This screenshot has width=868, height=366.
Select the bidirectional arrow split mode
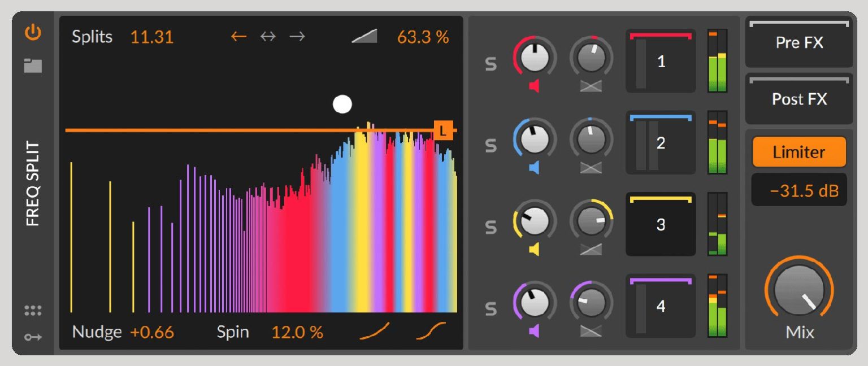tap(268, 37)
